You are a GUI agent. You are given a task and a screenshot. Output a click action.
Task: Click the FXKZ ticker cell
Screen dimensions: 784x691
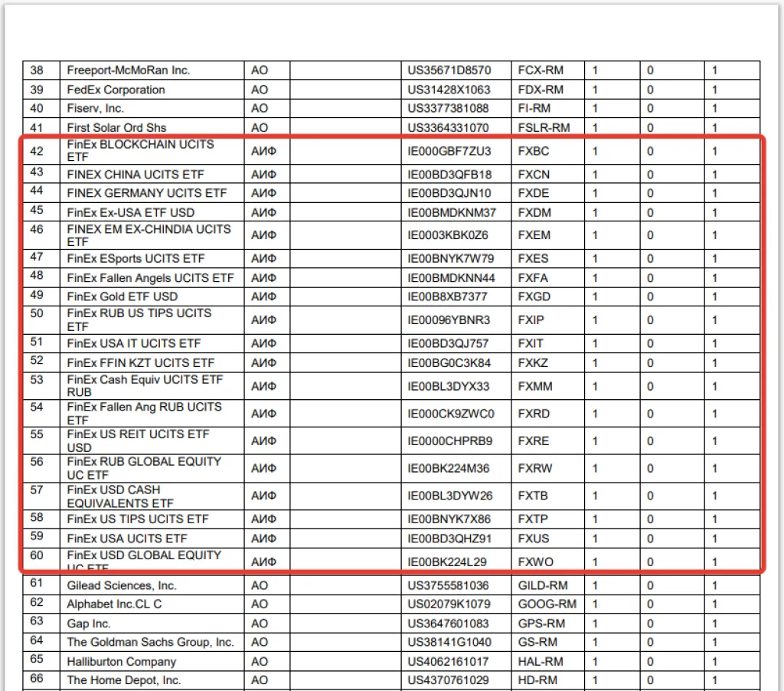click(x=533, y=362)
